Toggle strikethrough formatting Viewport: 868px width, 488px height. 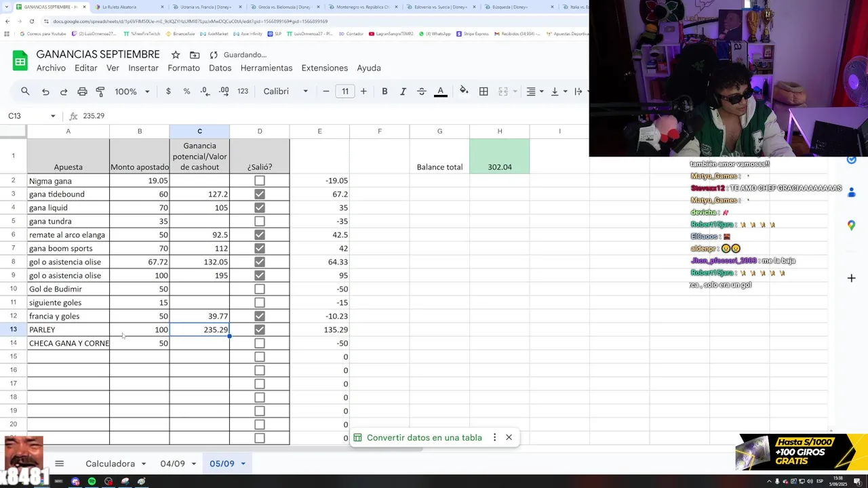pos(421,91)
